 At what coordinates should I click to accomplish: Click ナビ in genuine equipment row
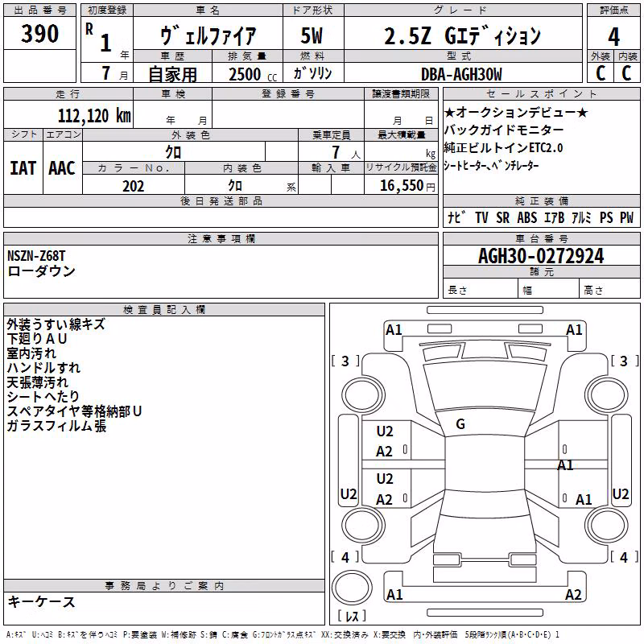(456, 217)
